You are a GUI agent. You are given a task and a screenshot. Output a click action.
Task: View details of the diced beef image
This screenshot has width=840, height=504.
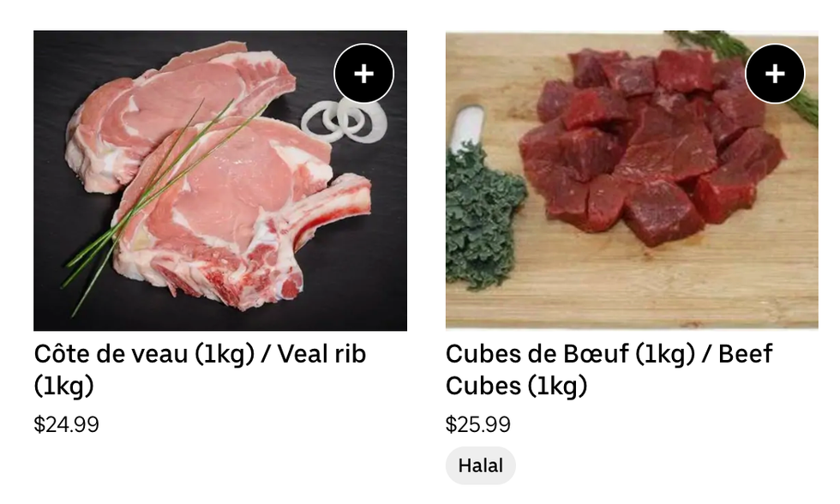tap(632, 182)
